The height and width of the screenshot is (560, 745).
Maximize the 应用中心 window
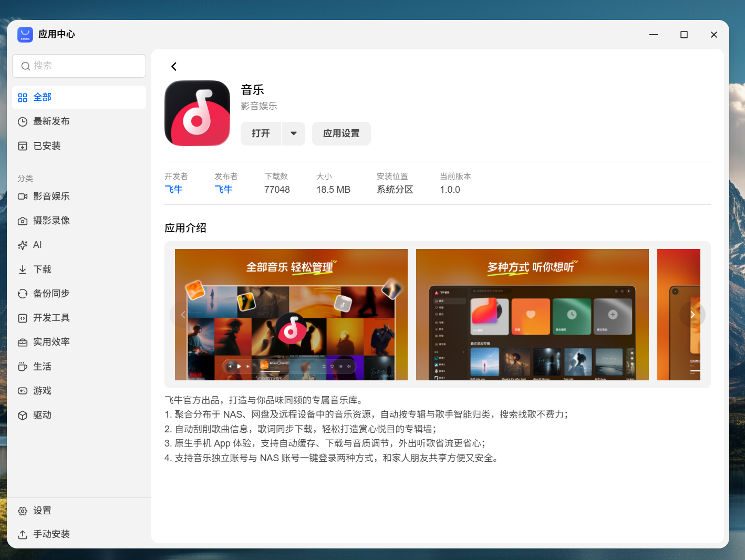(x=684, y=35)
